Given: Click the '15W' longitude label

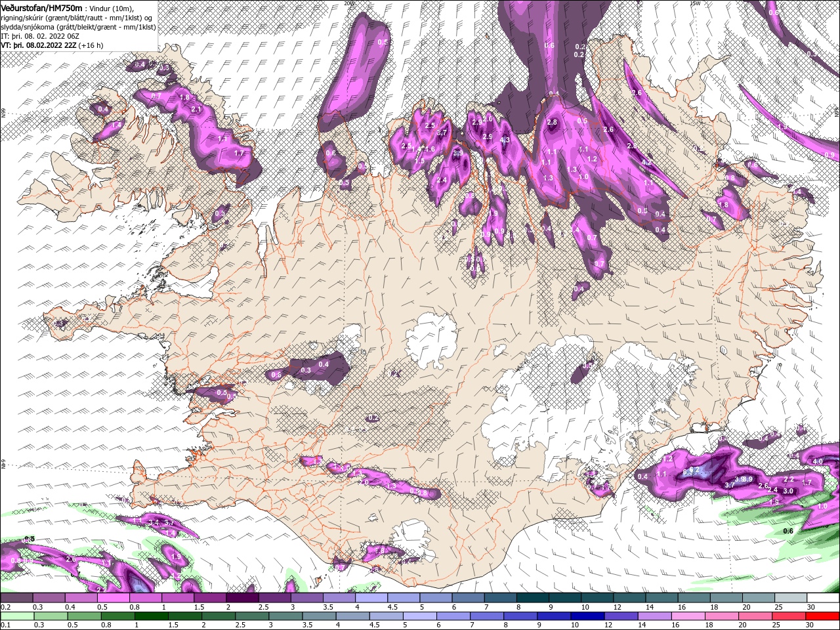Looking at the screenshot, I should (695, 3).
